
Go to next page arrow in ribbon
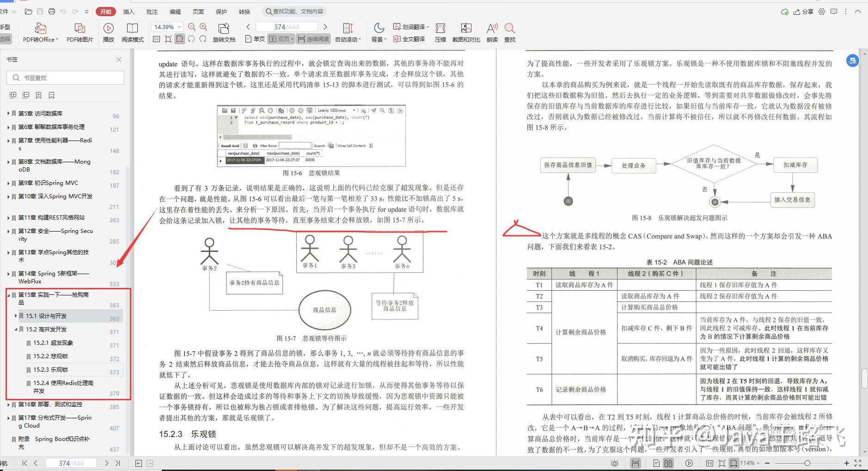[x=325, y=27]
